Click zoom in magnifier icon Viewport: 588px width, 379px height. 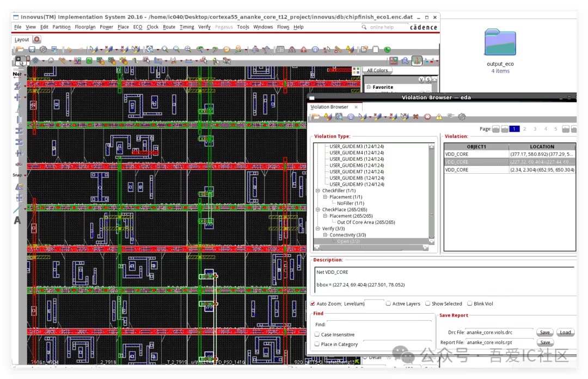point(165,49)
